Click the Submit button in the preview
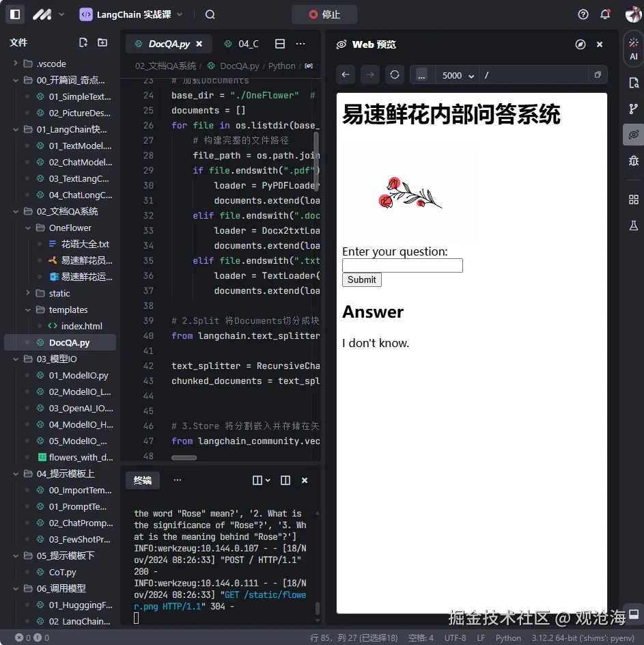This screenshot has height=645, width=644. (361, 279)
